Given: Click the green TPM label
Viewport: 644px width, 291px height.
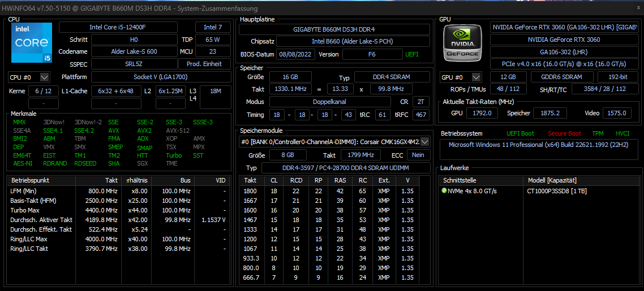Looking at the screenshot, I should click(598, 133).
